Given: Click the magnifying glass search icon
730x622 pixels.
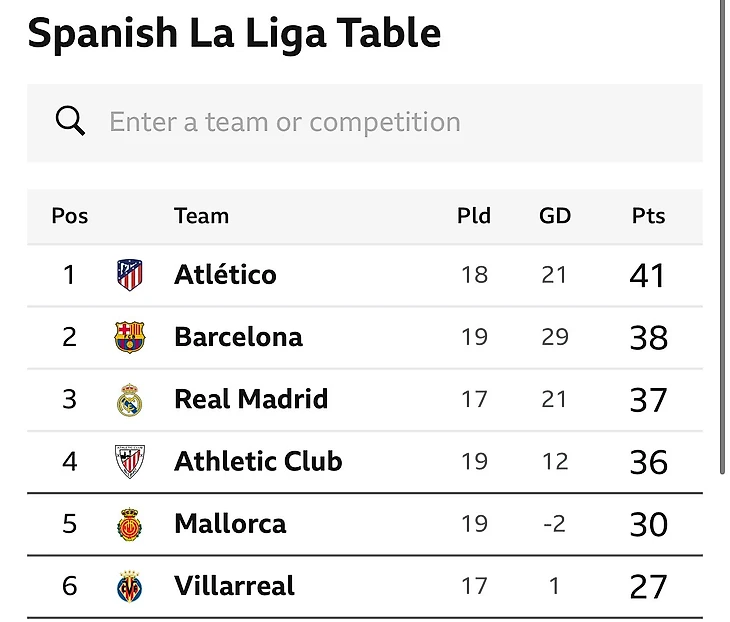Looking at the screenshot, I should (70, 122).
